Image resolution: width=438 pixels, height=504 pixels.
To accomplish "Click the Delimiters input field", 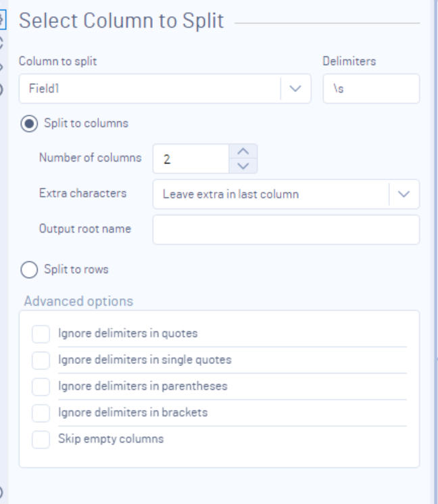I will 371,89.
